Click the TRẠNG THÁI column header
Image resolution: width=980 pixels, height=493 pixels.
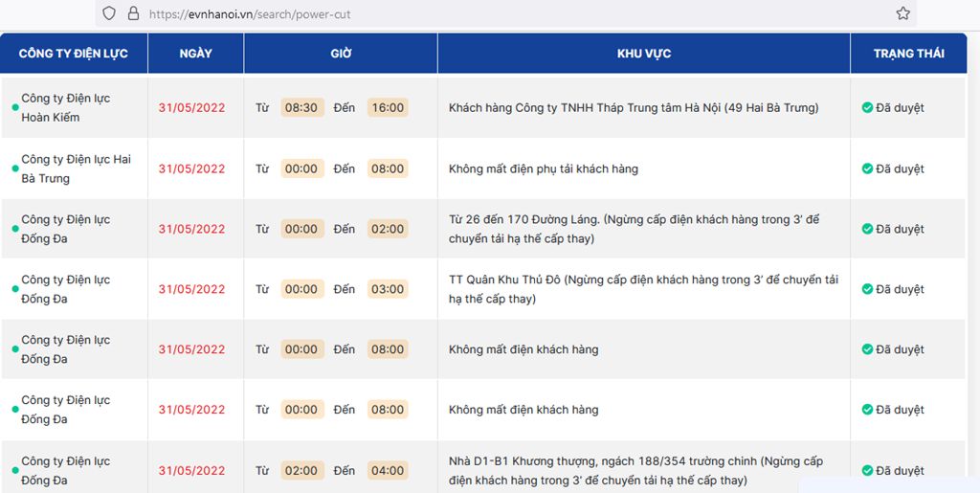pyautogui.click(x=909, y=53)
